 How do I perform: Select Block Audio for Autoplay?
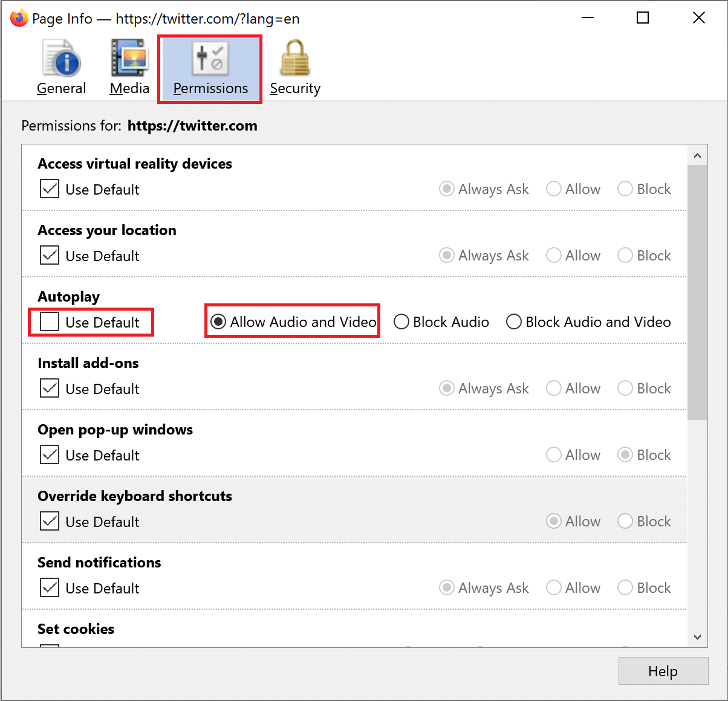401,321
